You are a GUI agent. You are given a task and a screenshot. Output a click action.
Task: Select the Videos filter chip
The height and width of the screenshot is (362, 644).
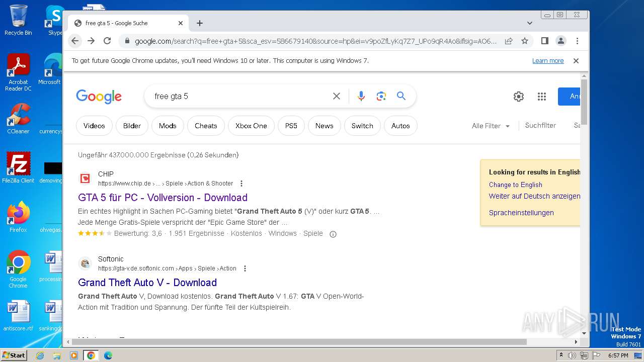(94, 126)
